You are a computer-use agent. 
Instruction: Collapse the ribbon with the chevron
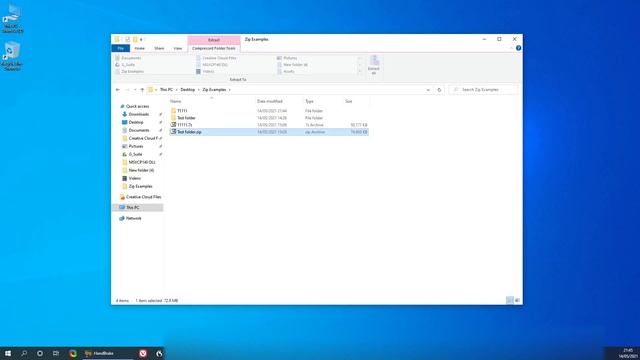coord(511,48)
